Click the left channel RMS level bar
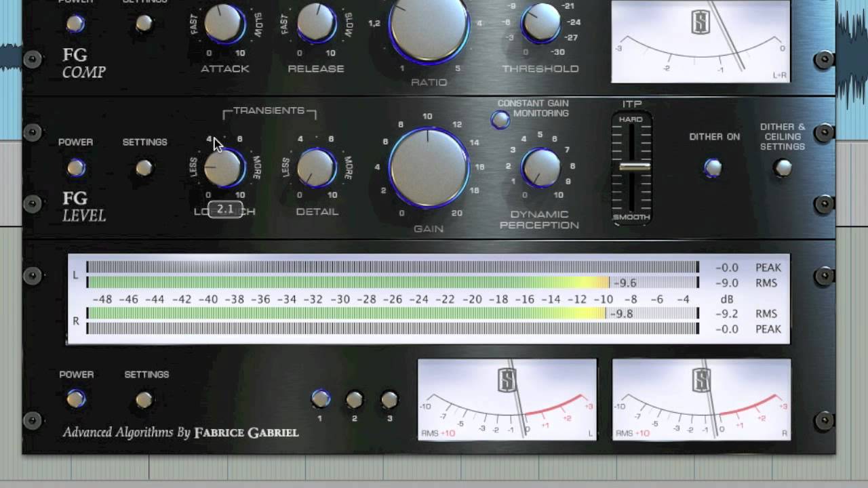Image resolution: width=868 pixels, height=488 pixels. pyautogui.click(x=393, y=283)
